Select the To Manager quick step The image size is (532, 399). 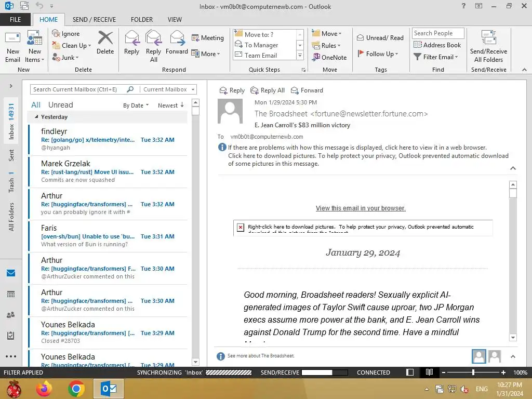click(x=264, y=45)
